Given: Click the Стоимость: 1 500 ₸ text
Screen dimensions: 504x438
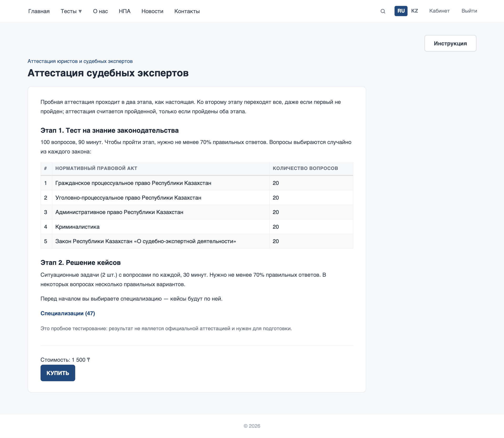Looking at the screenshot, I should 65,360.
